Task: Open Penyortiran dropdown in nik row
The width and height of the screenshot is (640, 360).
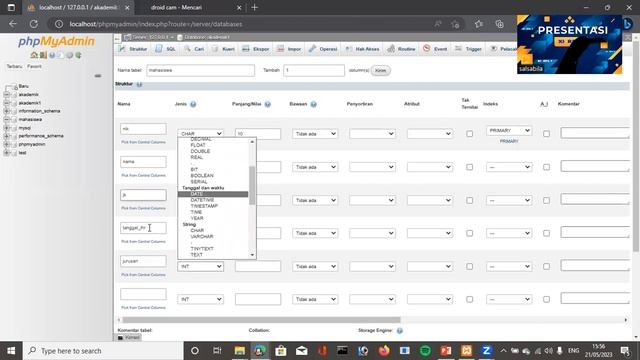Action: click(x=372, y=134)
